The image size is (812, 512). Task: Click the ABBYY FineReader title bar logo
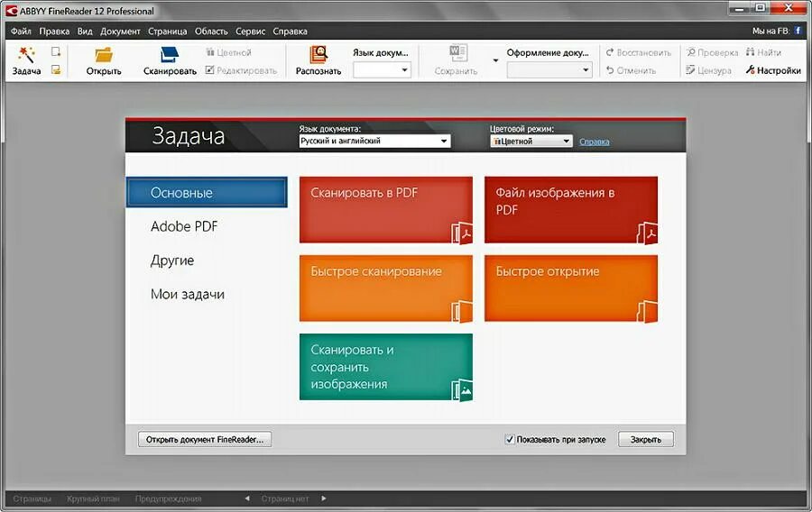point(12,10)
